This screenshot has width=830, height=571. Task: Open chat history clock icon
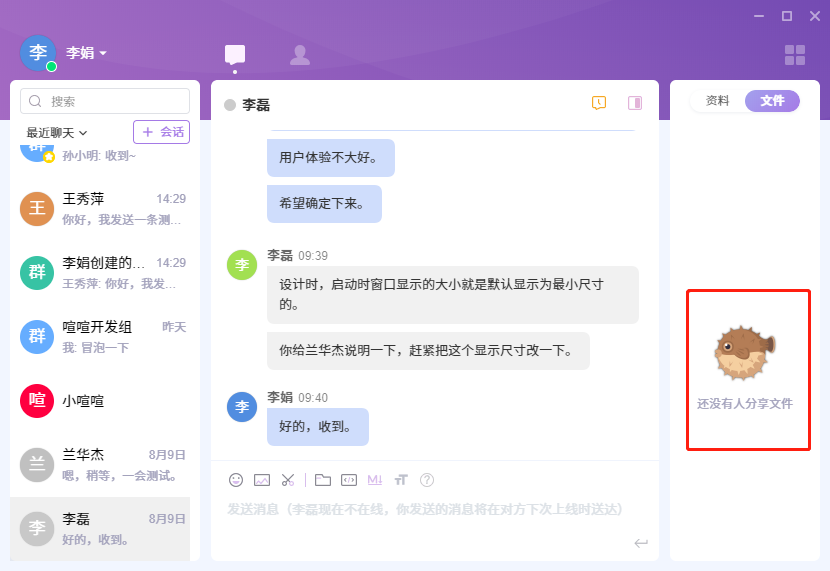click(599, 103)
